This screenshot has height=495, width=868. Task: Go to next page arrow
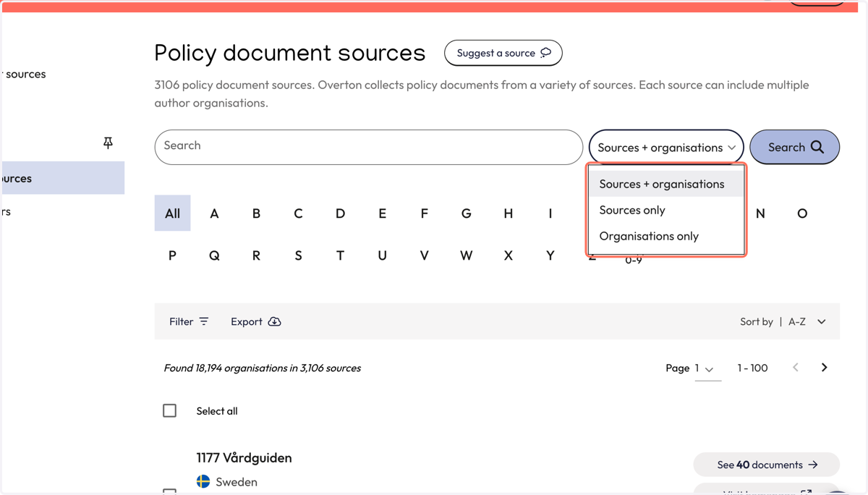point(824,368)
